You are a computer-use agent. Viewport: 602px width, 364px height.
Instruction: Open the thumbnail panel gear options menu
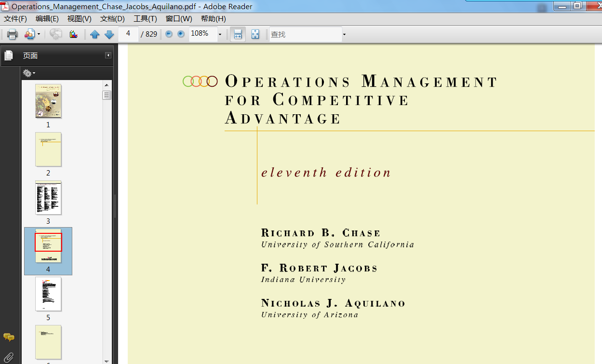(29, 73)
